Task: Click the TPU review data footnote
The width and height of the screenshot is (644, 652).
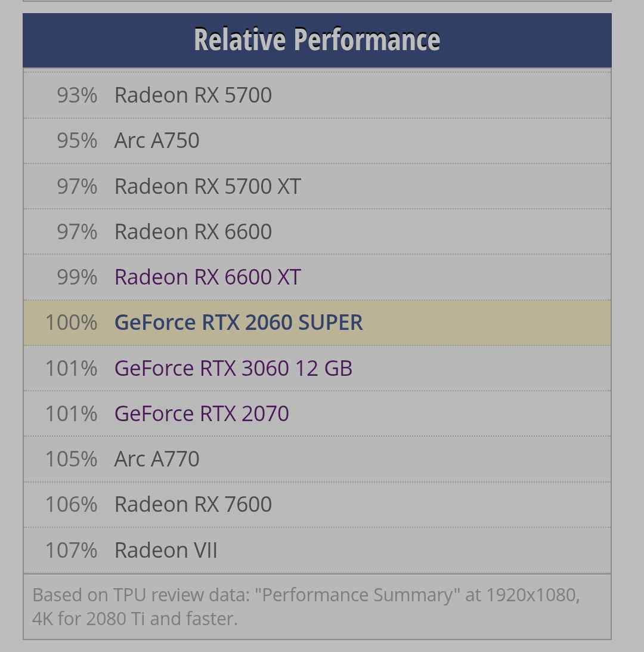Action: (x=306, y=607)
